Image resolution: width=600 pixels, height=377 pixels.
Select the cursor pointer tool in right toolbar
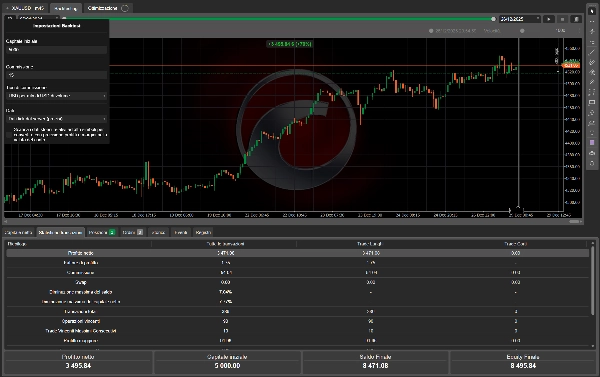tap(592, 11)
